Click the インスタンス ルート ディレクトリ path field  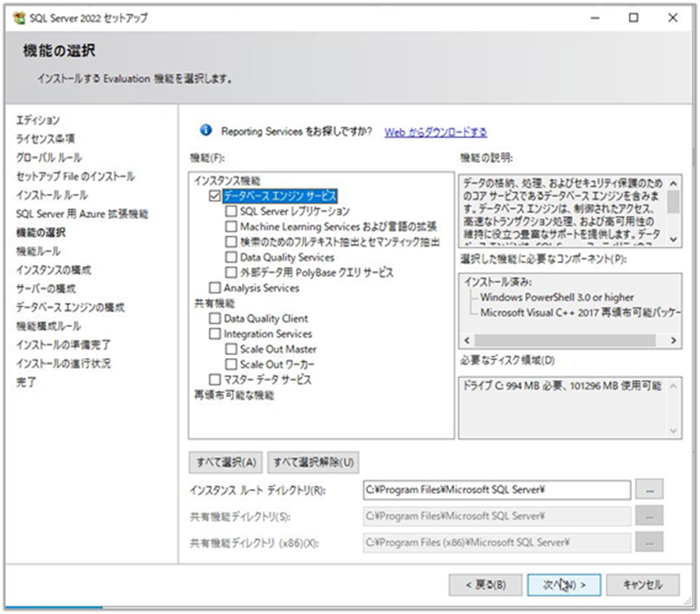coord(497,490)
